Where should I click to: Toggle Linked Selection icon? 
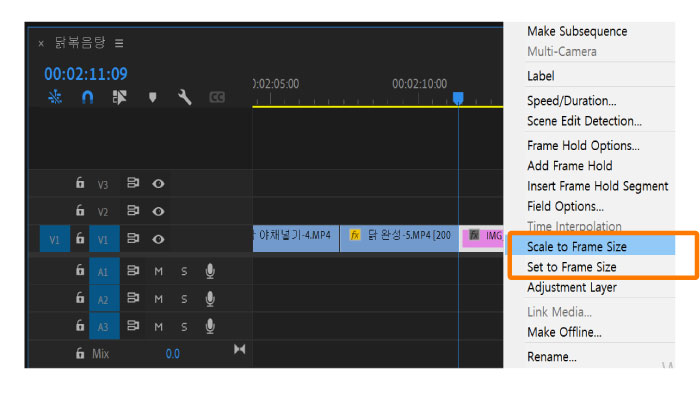pos(120,97)
